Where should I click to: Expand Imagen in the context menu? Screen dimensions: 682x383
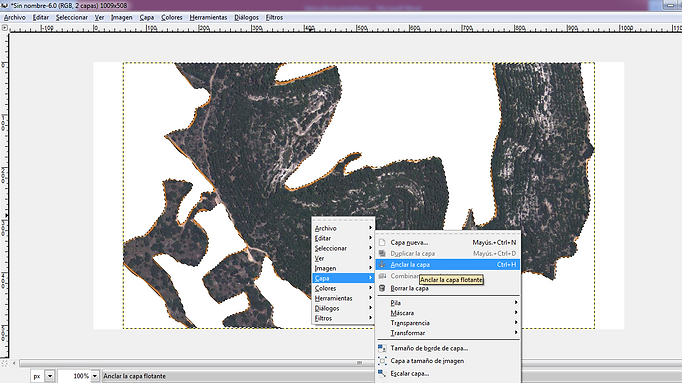point(343,268)
